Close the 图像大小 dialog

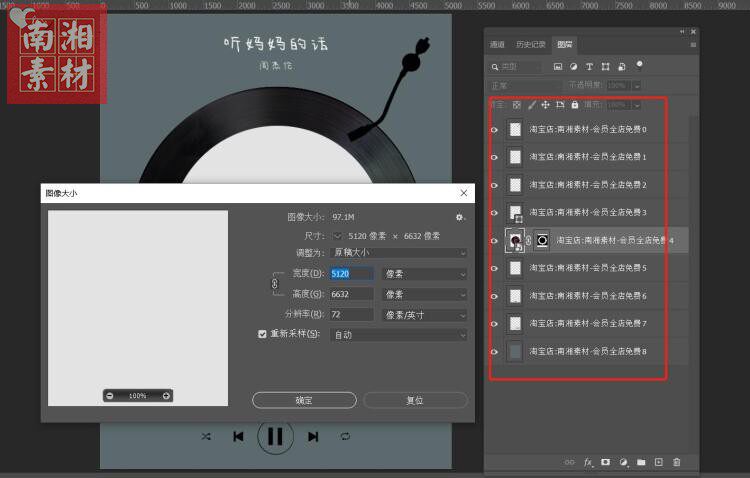tap(463, 193)
